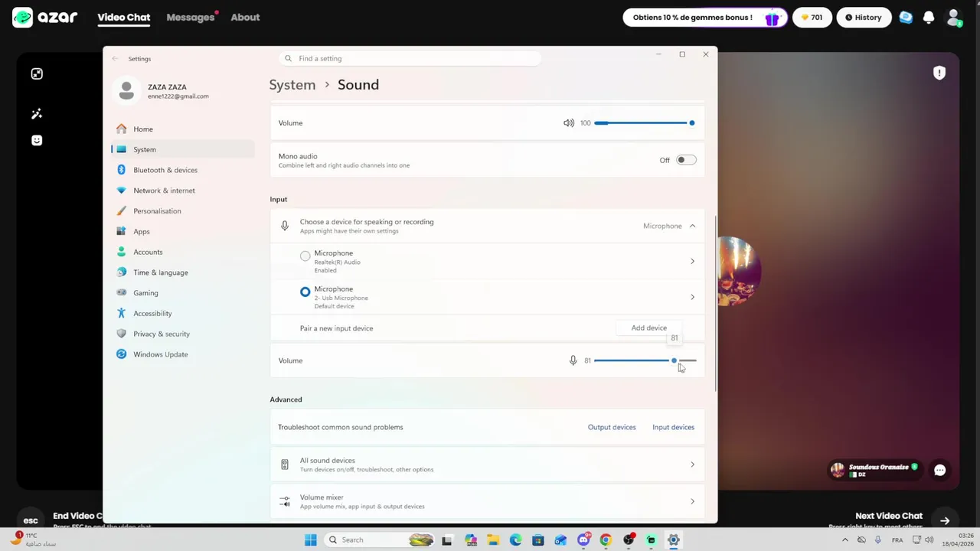Mute the microphone input icon
Image resolution: width=980 pixels, height=551 pixels.
click(573, 360)
